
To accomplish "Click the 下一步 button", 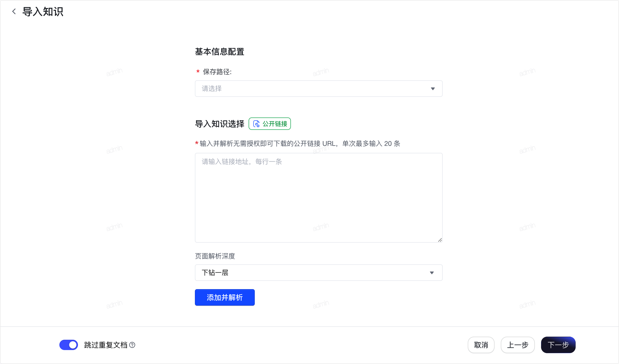I will [558, 345].
